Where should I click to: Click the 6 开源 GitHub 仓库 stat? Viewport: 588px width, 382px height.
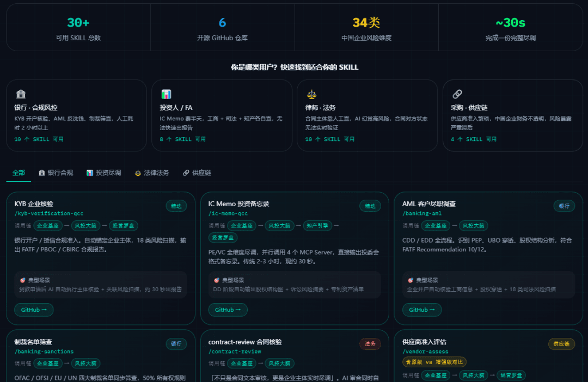222,27
